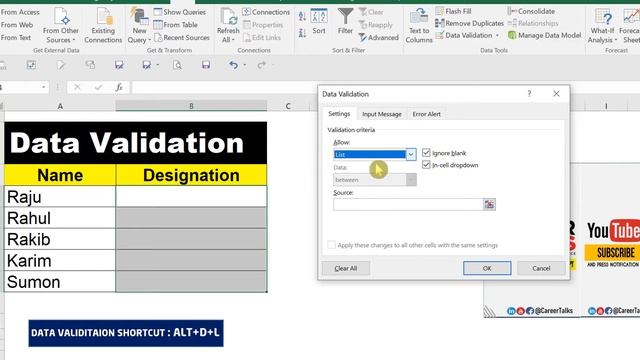Click inside the formula bar
The height and width of the screenshot is (360, 640).
click(x=224, y=87)
